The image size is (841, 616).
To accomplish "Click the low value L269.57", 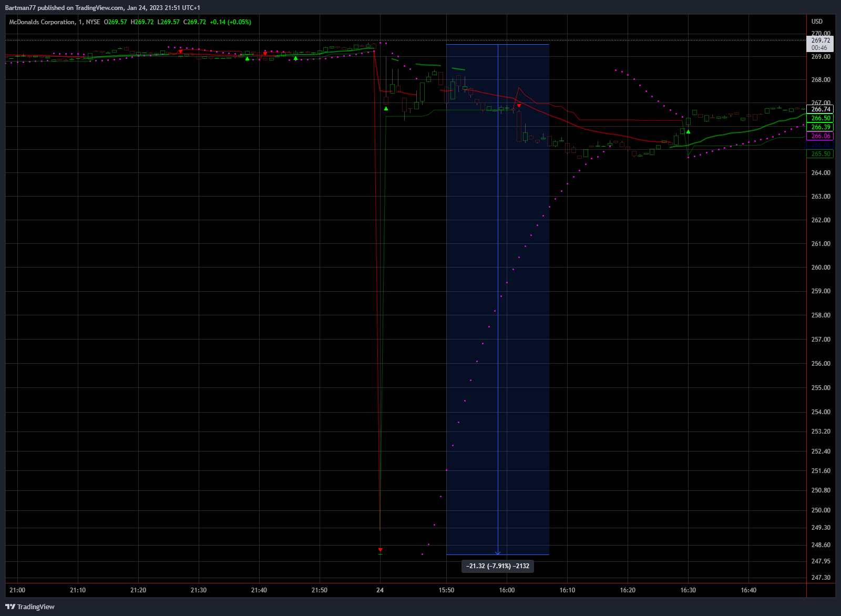I will pyautogui.click(x=168, y=22).
